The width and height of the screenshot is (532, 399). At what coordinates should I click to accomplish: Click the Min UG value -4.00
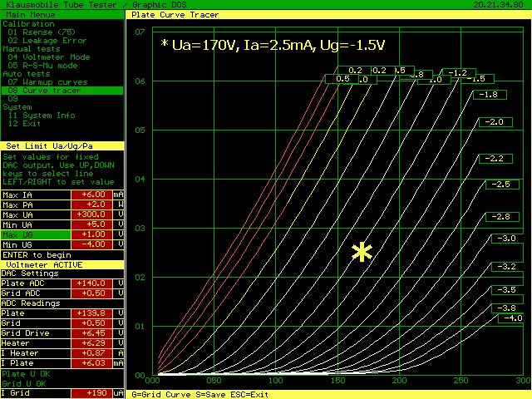click(x=91, y=244)
